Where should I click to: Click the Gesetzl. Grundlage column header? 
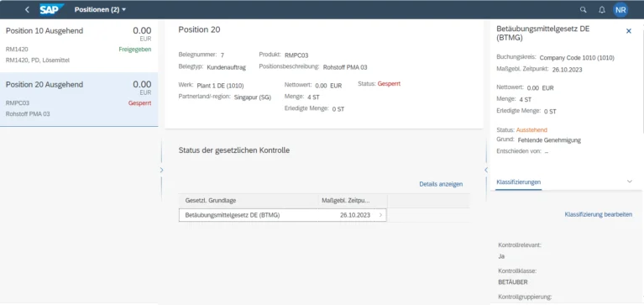pos(249,201)
